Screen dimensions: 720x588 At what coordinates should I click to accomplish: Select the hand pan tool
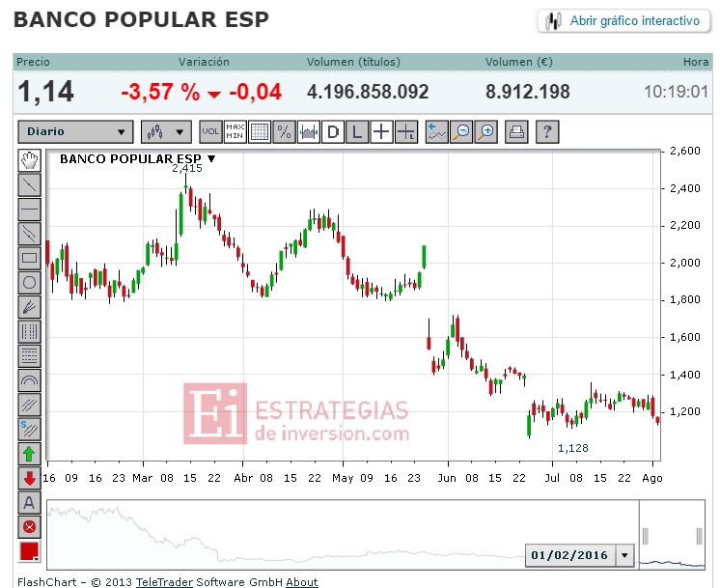point(29,160)
